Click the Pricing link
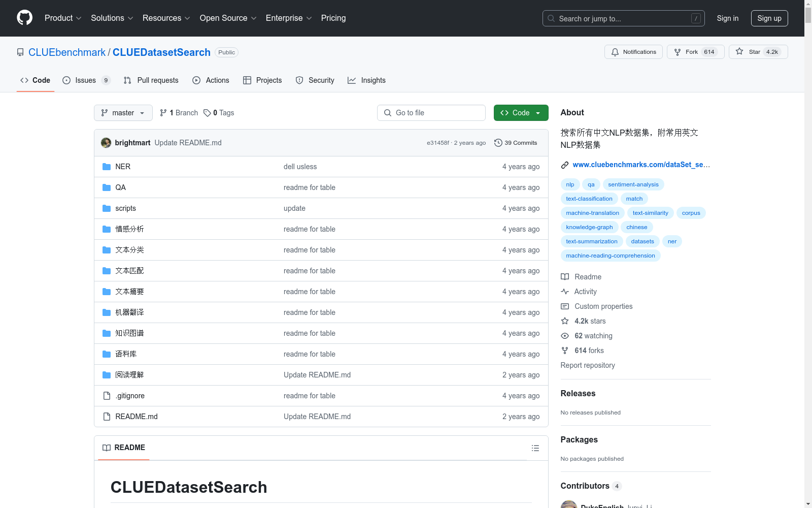The width and height of the screenshot is (812, 508). click(x=333, y=18)
